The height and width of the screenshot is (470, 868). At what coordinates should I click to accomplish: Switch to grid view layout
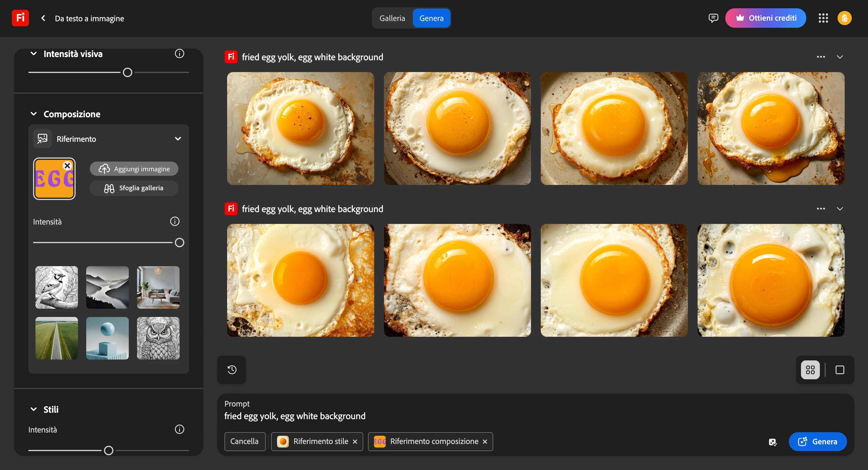coord(810,370)
